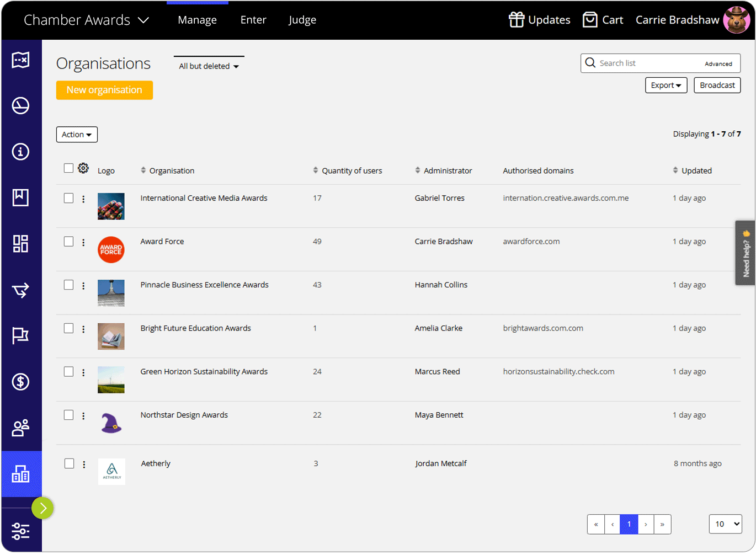Open the shopping Cart icon
Viewport: 756px width, 555px height.
[590, 20]
